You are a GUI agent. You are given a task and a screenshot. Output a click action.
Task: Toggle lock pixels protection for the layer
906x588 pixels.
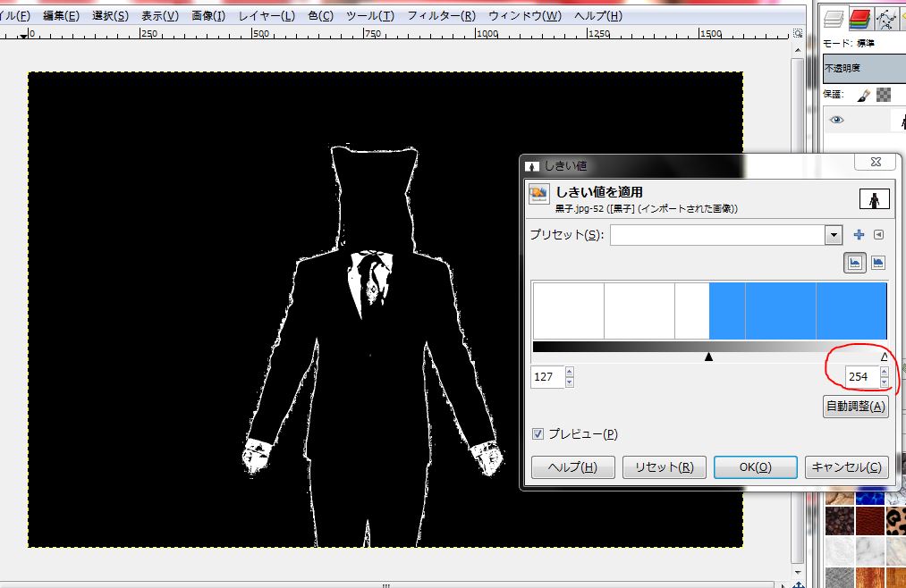pos(862,94)
